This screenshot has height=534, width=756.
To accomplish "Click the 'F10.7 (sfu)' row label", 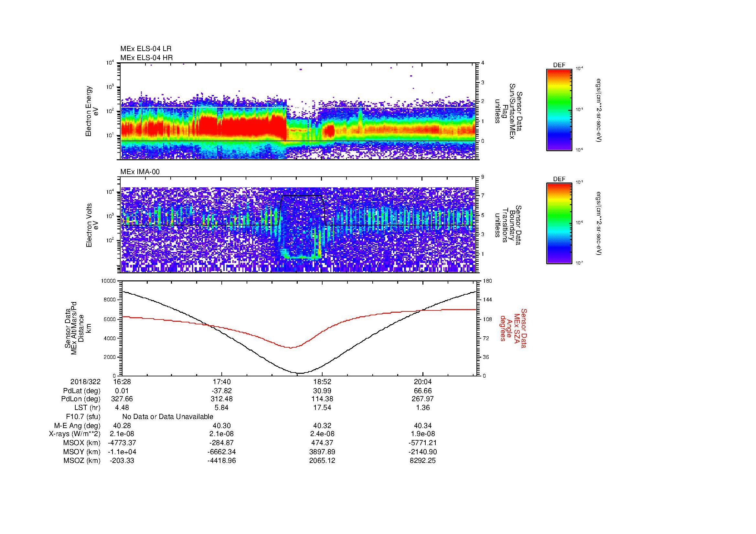I will tap(83, 417).
